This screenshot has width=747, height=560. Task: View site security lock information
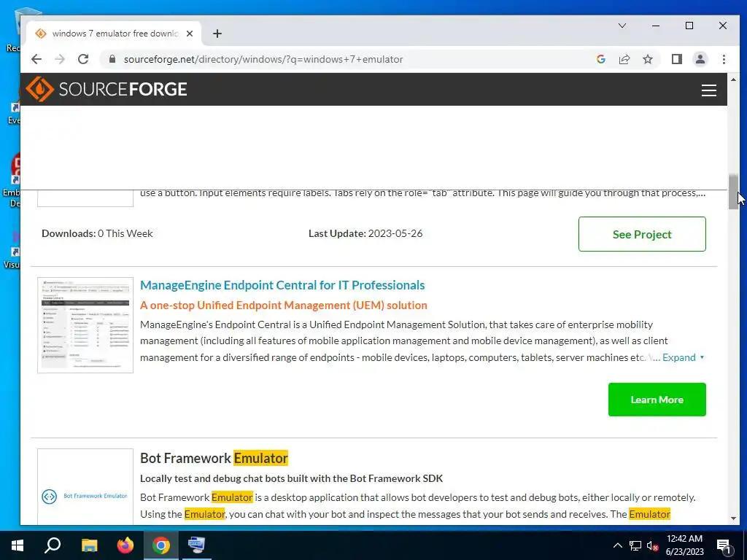(x=112, y=59)
